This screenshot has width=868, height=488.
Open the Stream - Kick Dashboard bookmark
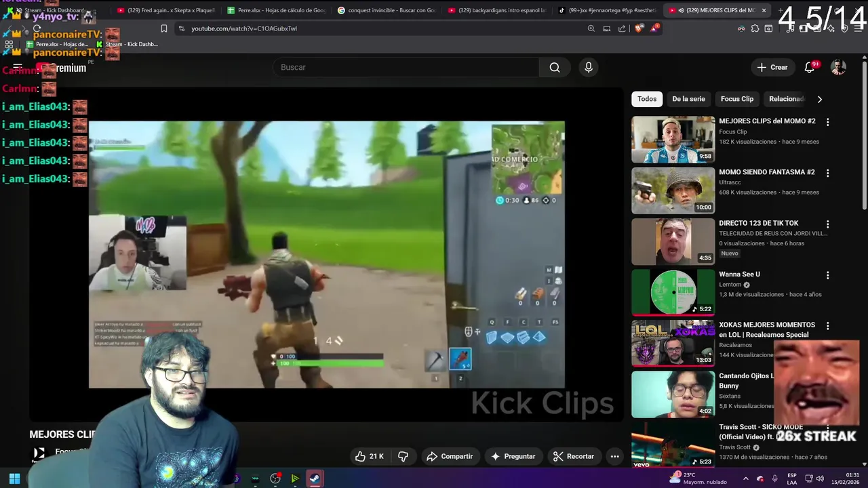(127, 44)
